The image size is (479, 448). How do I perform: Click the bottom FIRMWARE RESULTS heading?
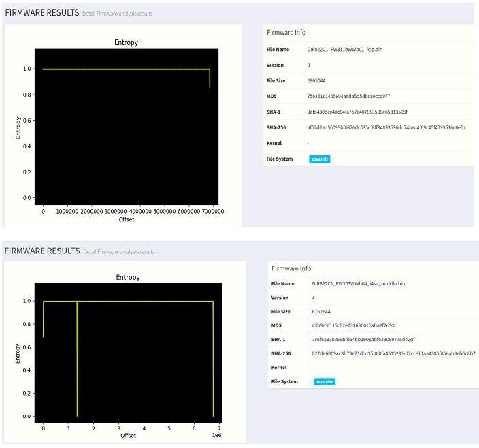pos(42,251)
